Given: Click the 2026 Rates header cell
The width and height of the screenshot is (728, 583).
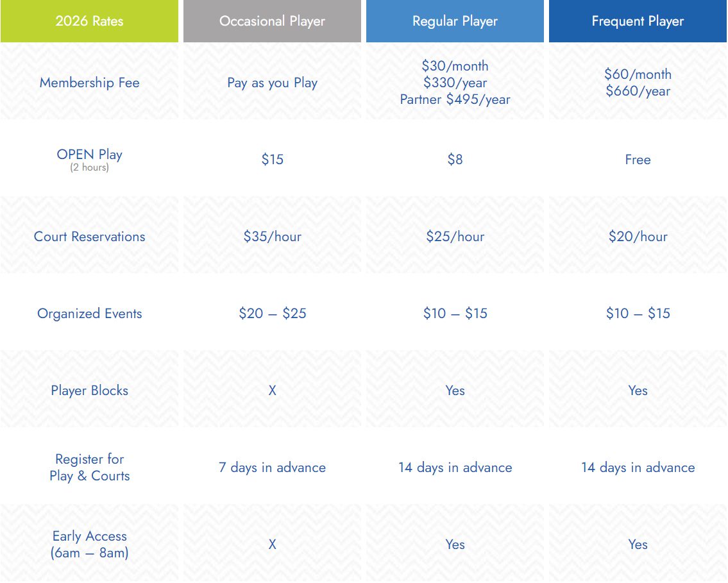Looking at the screenshot, I should (89, 21).
